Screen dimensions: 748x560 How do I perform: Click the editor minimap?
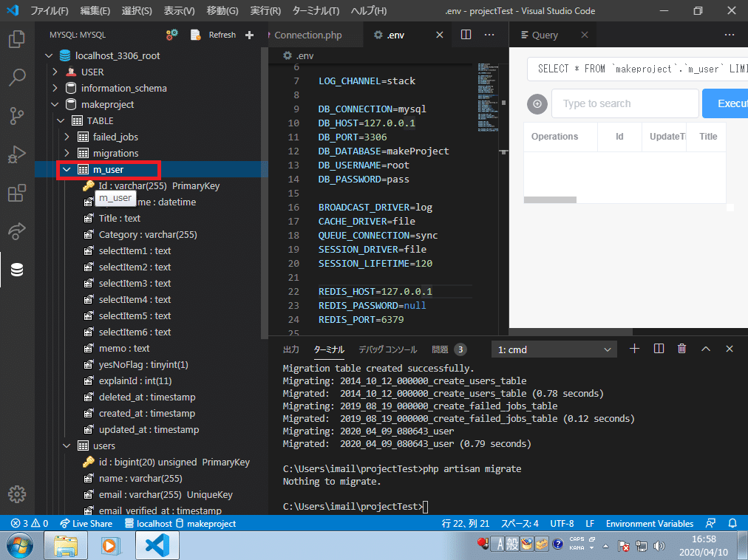coord(487,98)
